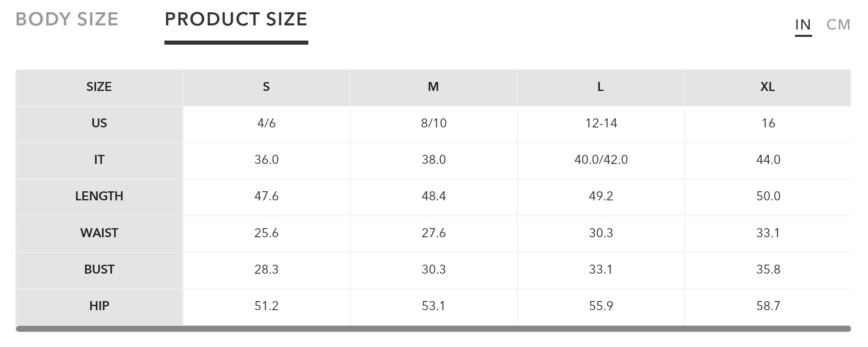868x347 pixels.
Task: Toggle units to CM
Action: tap(838, 25)
